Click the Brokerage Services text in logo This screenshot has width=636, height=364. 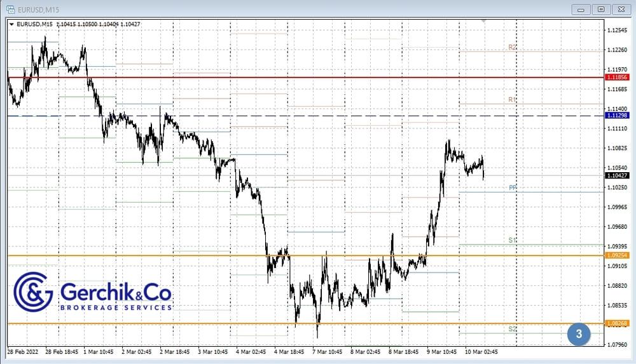tap(116, 307)
